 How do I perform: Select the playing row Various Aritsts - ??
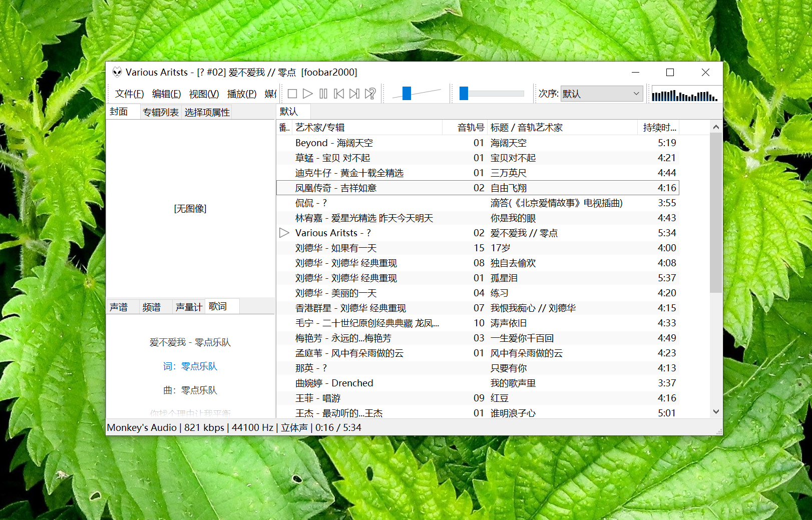pyautogui.click(x=478, y=233)
